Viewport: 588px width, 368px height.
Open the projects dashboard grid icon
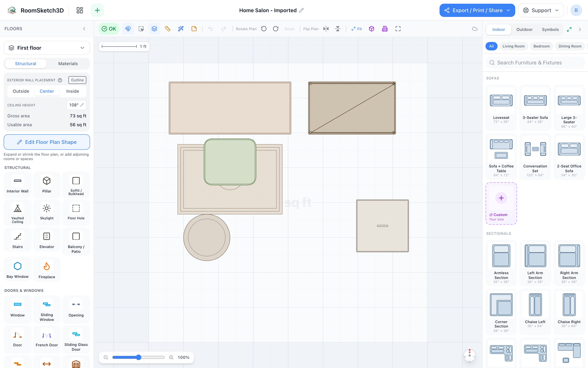[x=80, y=10]
